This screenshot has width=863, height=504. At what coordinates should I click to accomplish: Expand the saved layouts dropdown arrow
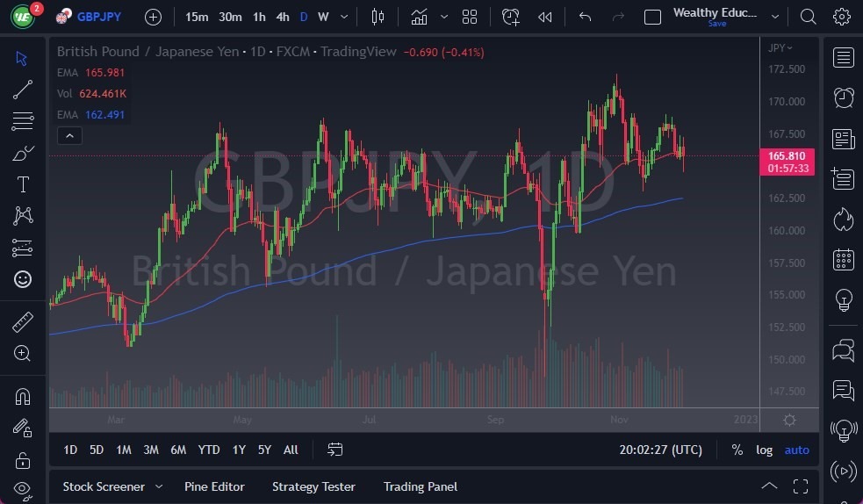[x=775, y=17]
